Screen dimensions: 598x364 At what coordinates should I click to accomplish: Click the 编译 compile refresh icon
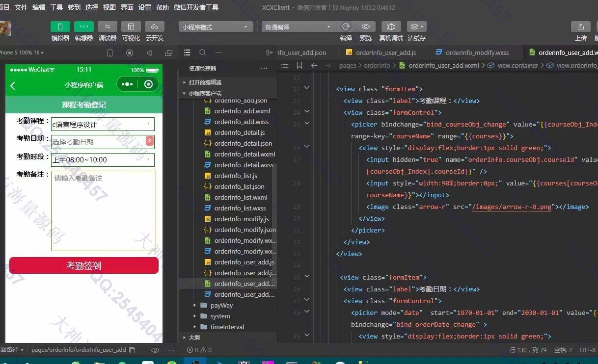(346, 26)
